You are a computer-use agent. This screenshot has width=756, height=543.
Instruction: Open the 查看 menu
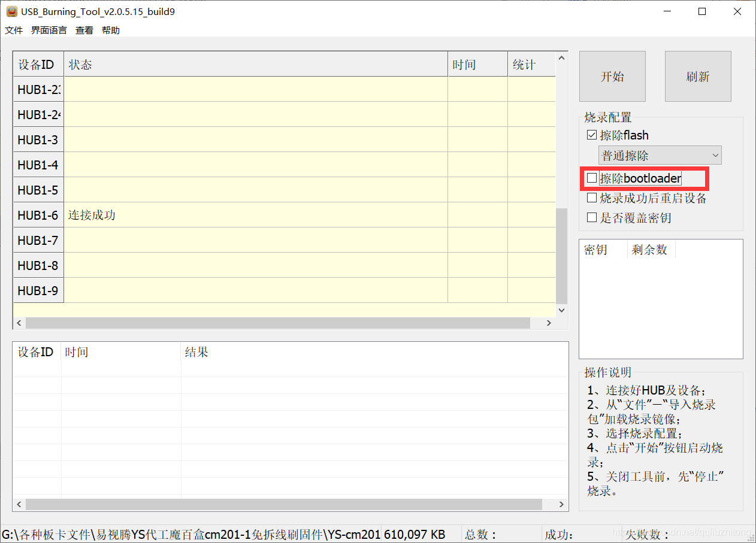click(84, 30)
